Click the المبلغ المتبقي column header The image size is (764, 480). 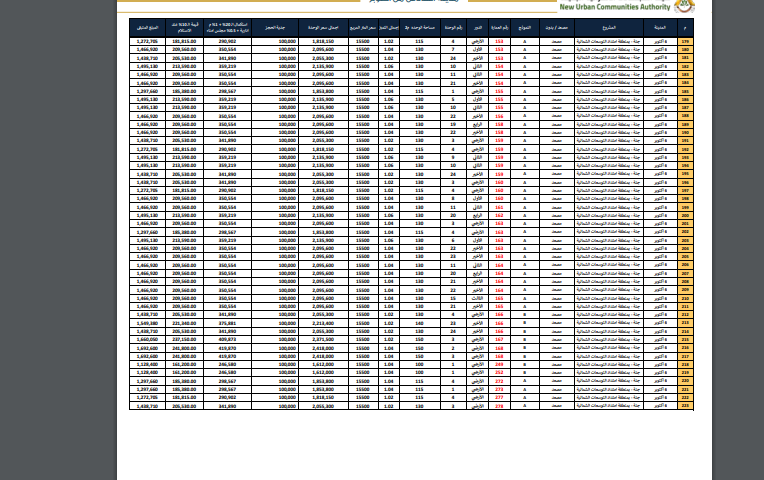pyautogui.click(x=148, y=28)
